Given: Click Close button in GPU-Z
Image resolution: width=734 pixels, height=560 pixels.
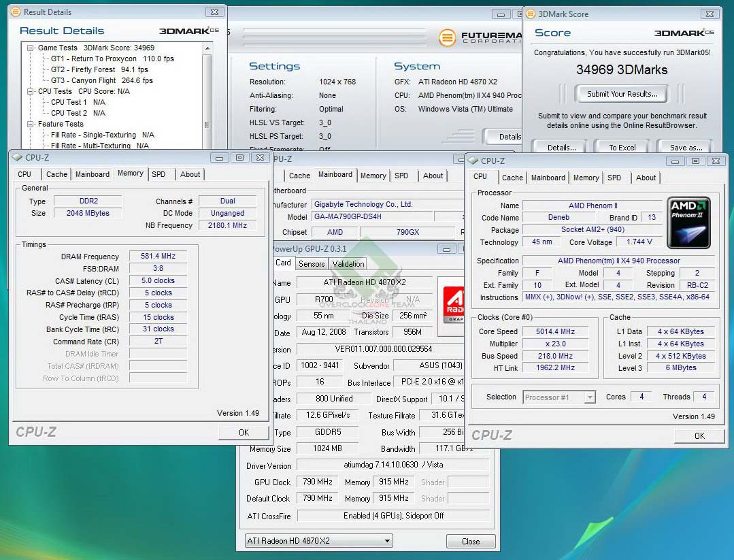Looking at the screenshot, I should click(471, 541).
